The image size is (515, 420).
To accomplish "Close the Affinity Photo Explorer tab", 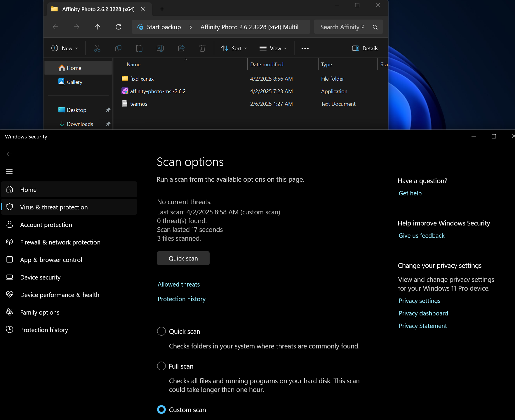I will coord(143,9).
